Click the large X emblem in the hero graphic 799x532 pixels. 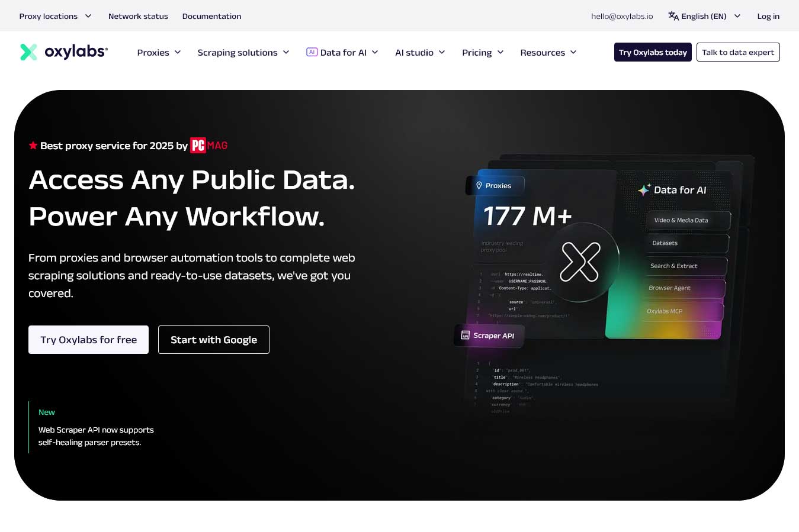(580, 262)
